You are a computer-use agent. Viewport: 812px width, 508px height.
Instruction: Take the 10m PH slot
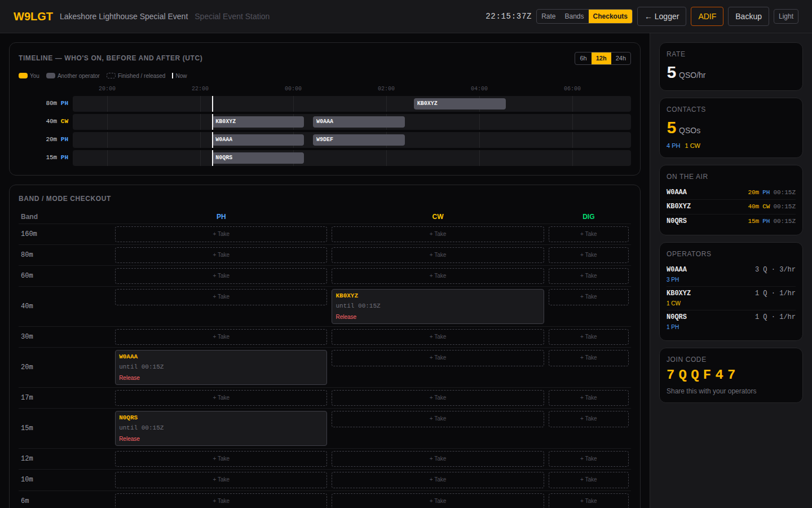[x=221, y=480]
